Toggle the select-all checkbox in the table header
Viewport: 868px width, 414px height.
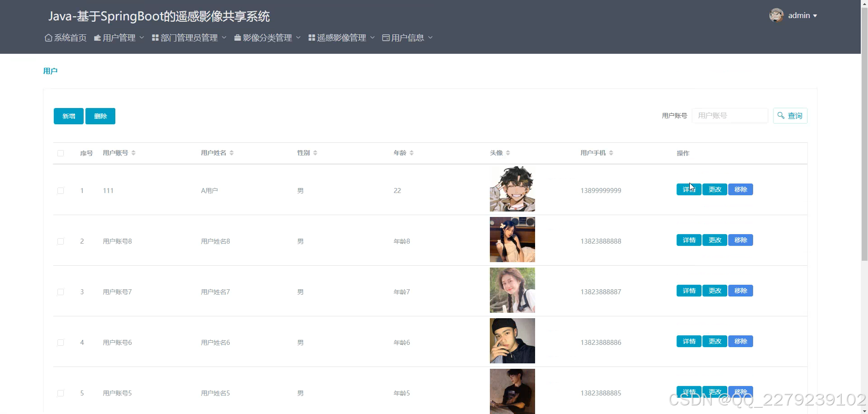61,153
